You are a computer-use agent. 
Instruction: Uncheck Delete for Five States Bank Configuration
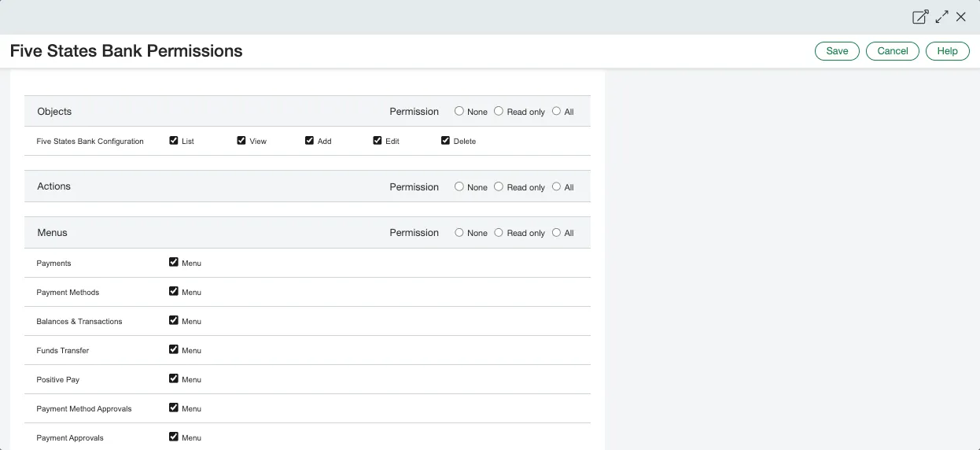click(446, 140)
